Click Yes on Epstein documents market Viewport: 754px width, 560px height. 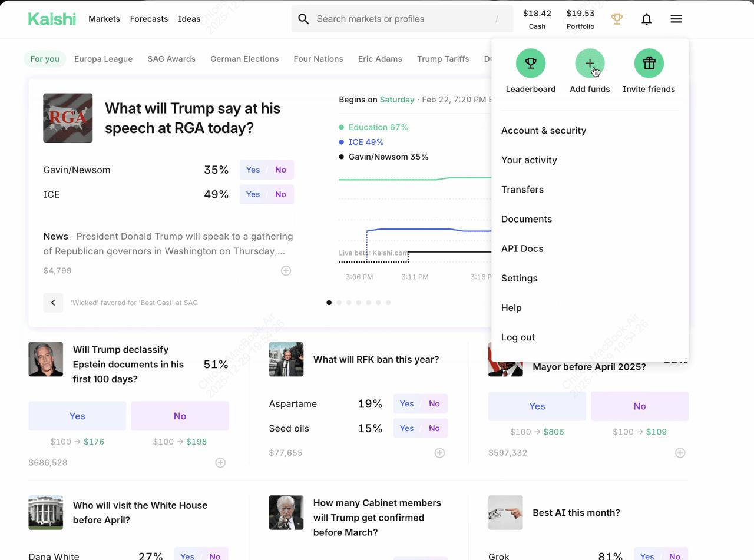click(x=77, y=416)
